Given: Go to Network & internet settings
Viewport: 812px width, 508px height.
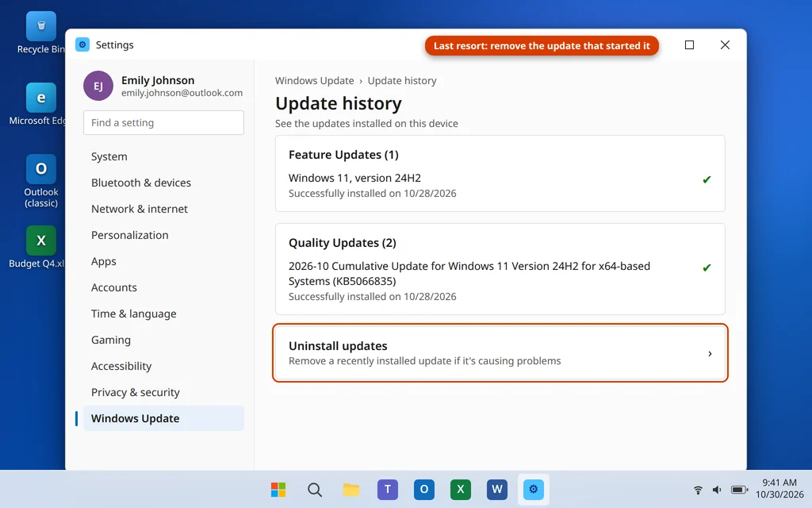Looking at the screenshot, I should [163, 209].
